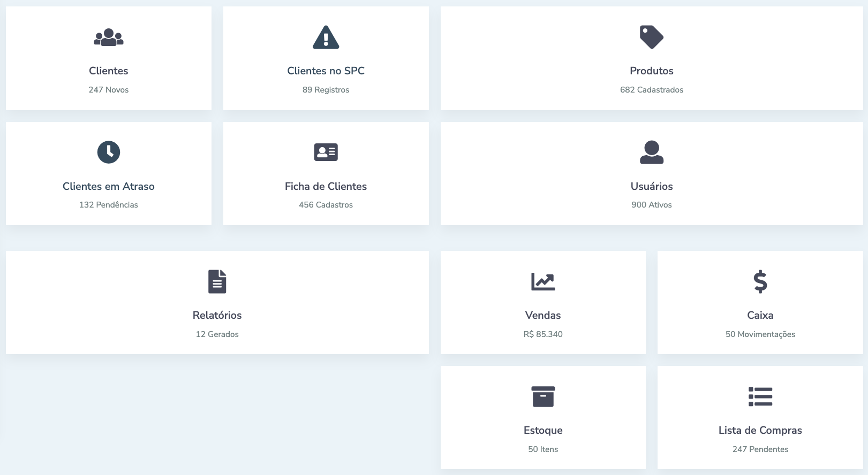Click the Produtos price tag icon
The image size is (868, 475).
tap(651, 37)
